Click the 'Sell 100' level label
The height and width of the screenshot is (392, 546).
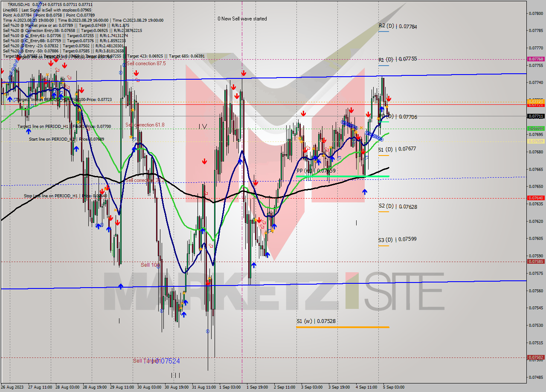click(150, 265)
